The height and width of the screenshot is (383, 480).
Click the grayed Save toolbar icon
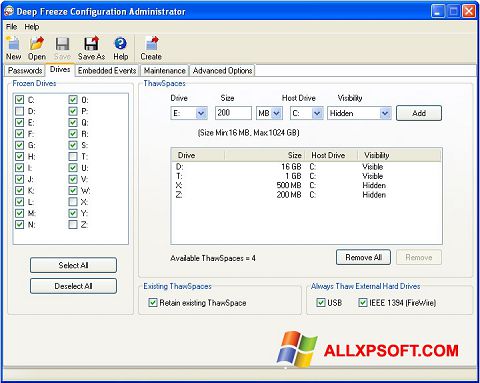[62, 48]
